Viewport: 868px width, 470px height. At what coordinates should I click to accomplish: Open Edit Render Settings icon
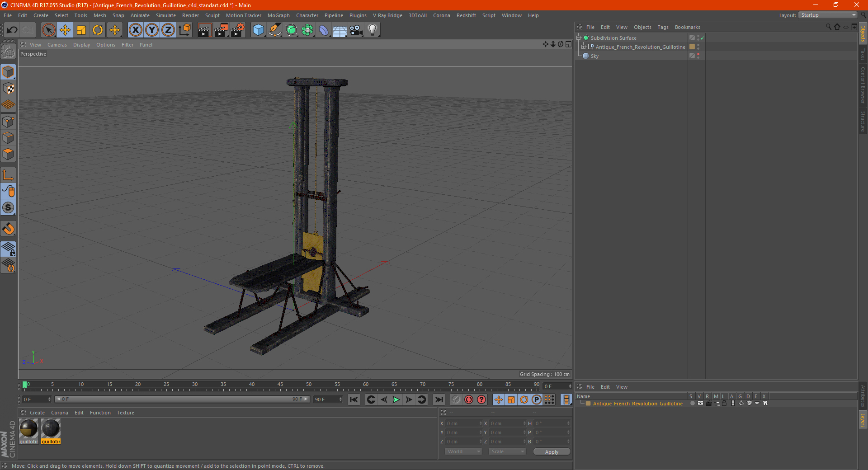(x=237, y=30)
